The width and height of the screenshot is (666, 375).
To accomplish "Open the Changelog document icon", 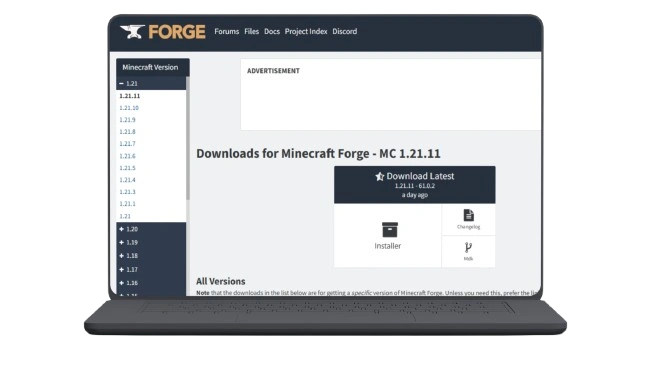I will click(468, 215).
